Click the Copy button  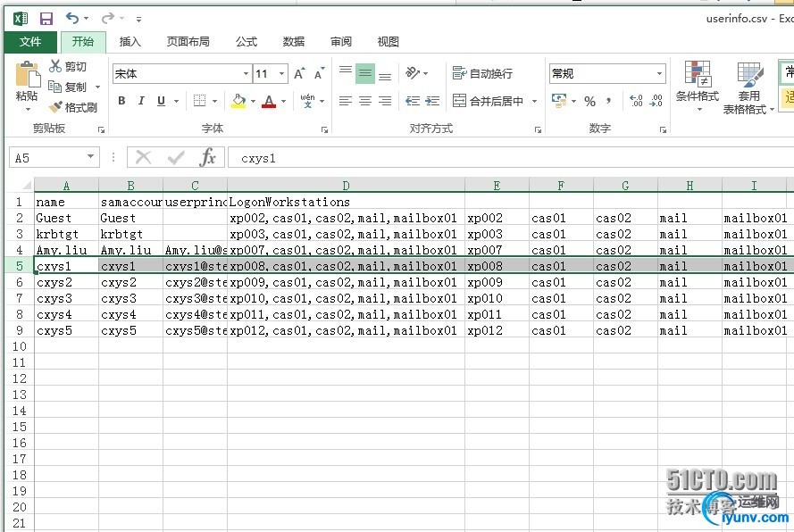tap(67, 87)
